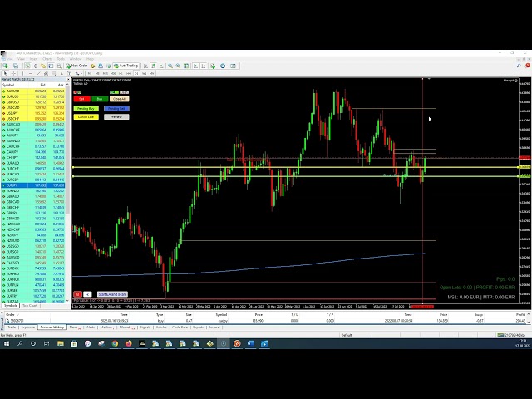Click the red M button on chart
Image resolution: width=532 pixels, height=399 pixels.
77,294
